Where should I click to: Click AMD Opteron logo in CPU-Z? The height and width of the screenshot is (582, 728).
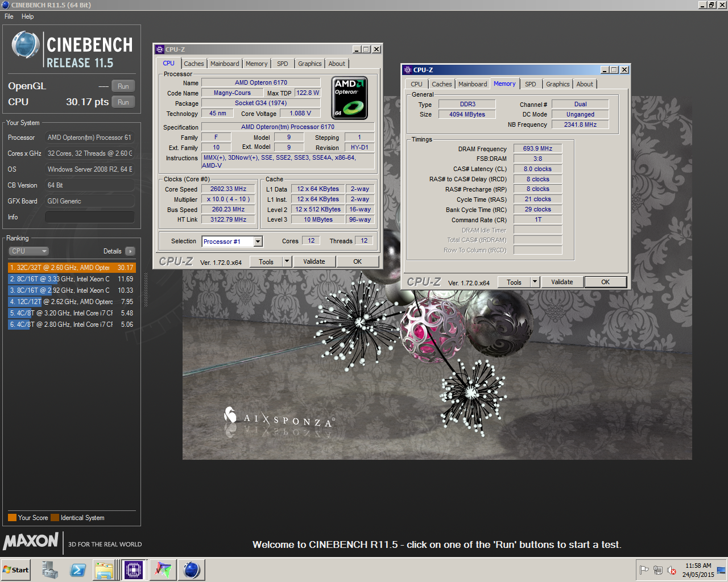coord(350,98)
